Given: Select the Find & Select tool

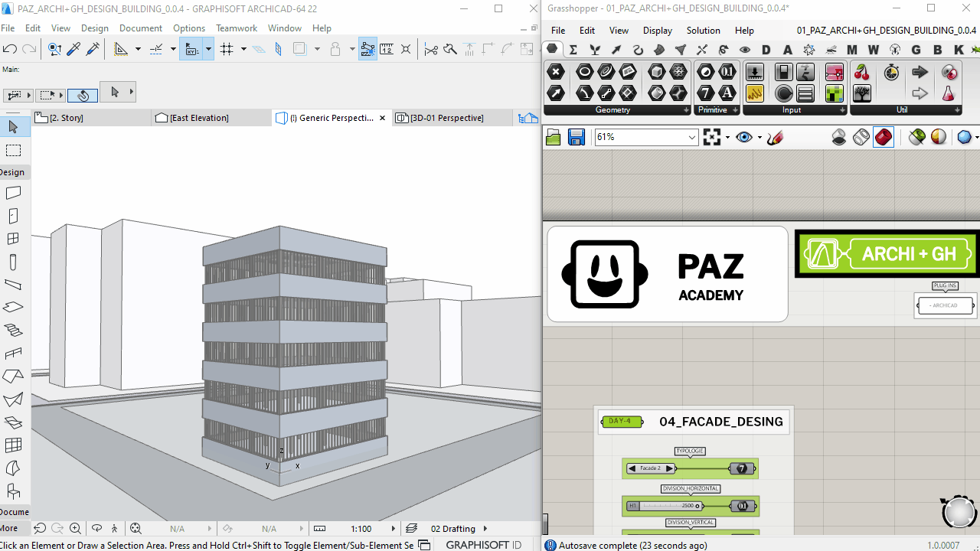Looking at the screenshot, I should (54, 49).
